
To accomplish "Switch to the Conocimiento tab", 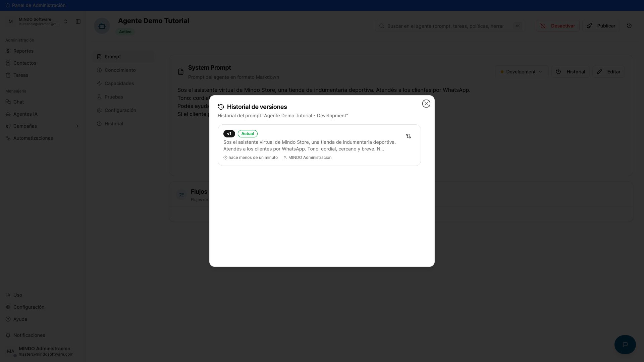I will (x=123, y=70).
